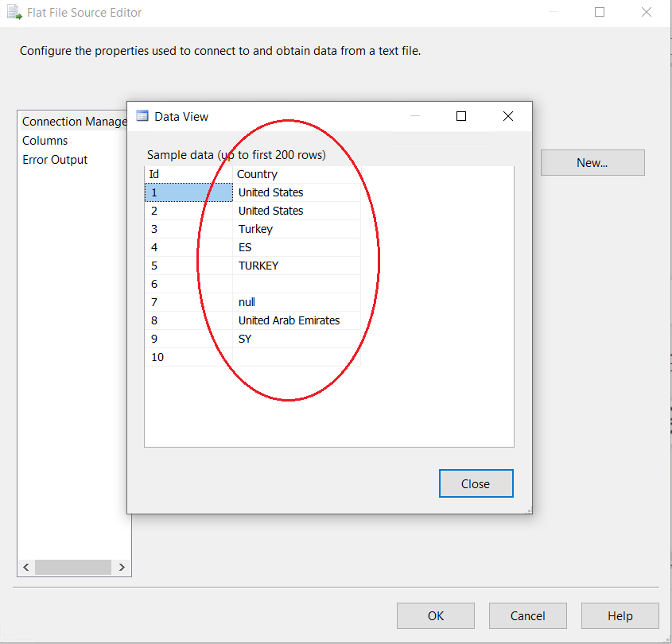Maximize the Data View window

click(x=460, y=116)
